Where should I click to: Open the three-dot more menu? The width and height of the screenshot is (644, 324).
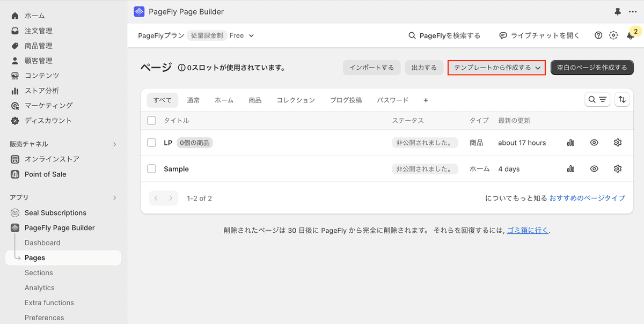coord(633,12)
